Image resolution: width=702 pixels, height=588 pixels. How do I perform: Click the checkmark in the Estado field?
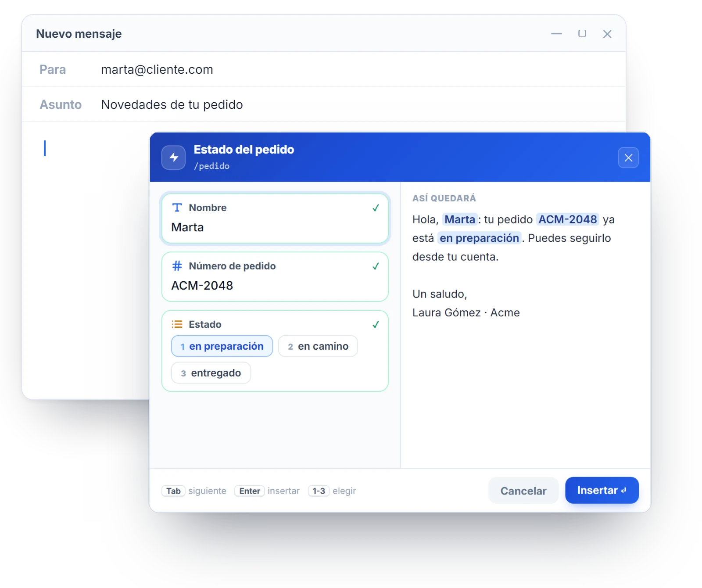(376, 325)
